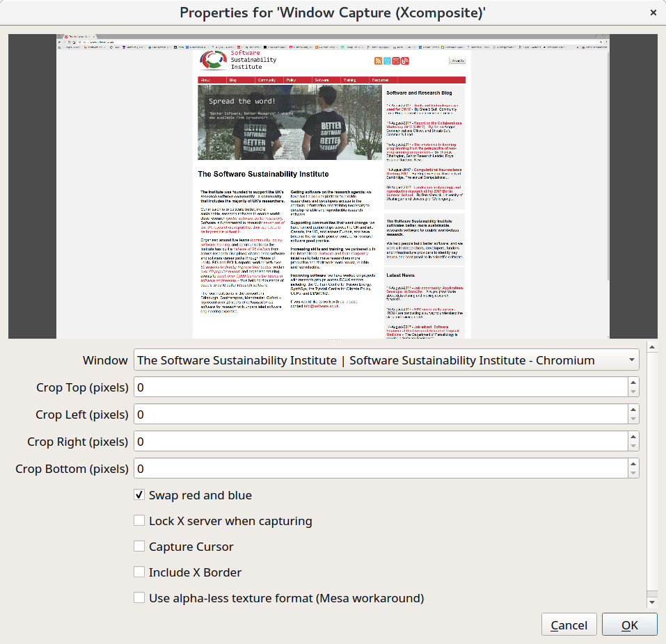
Task: Focus the Crop Top pixels field
Action: click(379, 387)
